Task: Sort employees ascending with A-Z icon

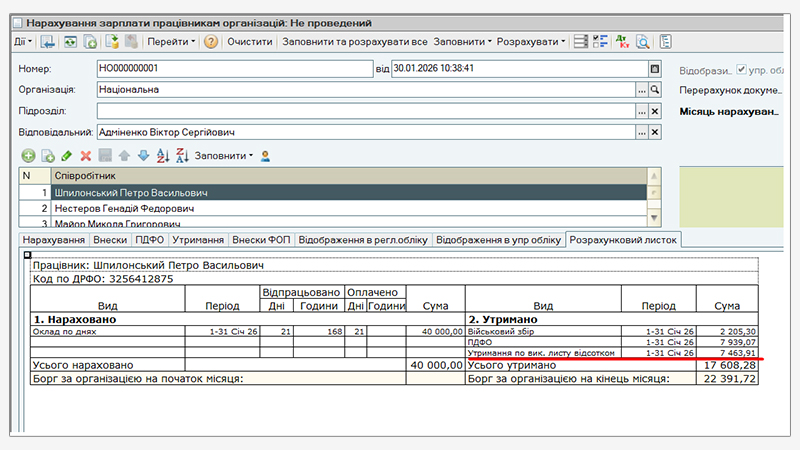Action: coord(163,156)
